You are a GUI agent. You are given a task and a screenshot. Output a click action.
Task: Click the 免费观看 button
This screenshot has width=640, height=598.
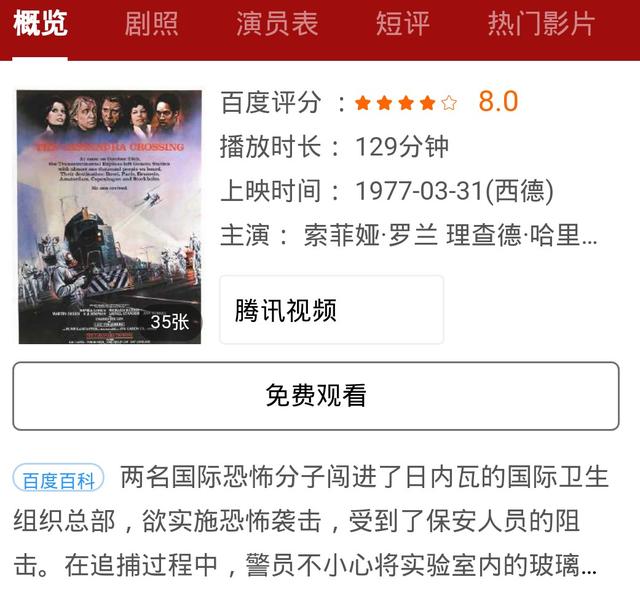tap(316, 396)
